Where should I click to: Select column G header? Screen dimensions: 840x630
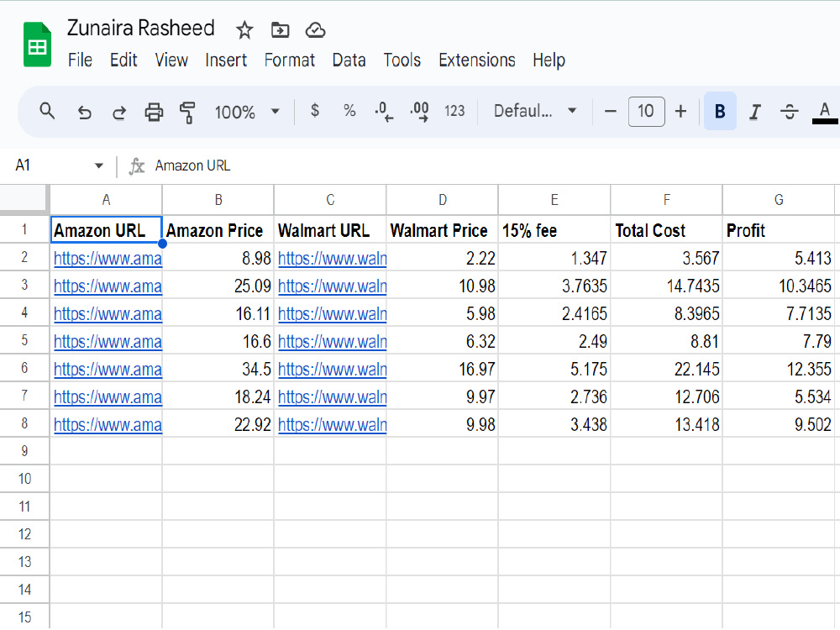pyautogui.click(x=779, y=200)
